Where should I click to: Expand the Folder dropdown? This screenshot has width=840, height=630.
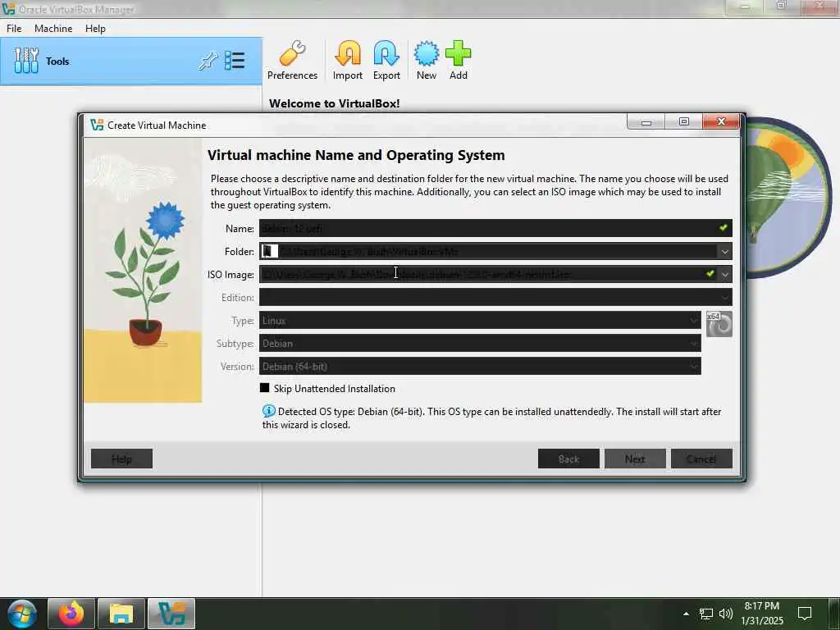pyautogui.click(x=725, y=251)
